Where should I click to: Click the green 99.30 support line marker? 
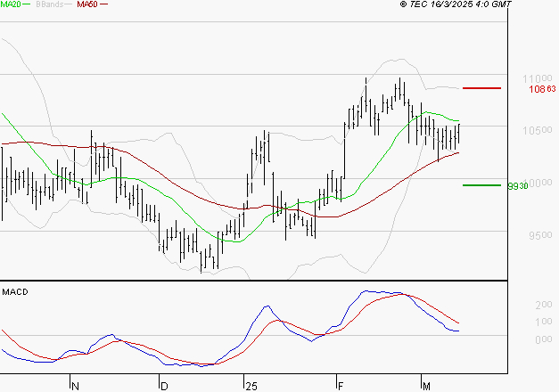tap(481, 185)
